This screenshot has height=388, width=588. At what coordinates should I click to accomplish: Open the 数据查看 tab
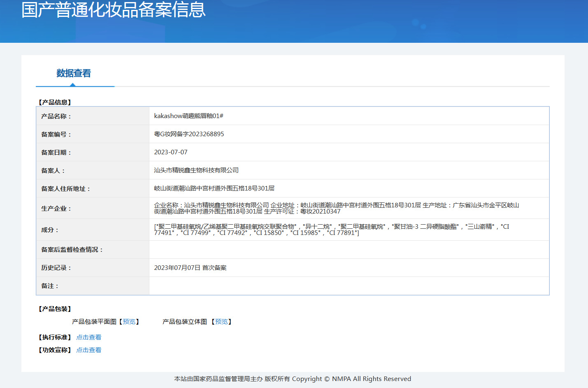click(x=74, y=73)
